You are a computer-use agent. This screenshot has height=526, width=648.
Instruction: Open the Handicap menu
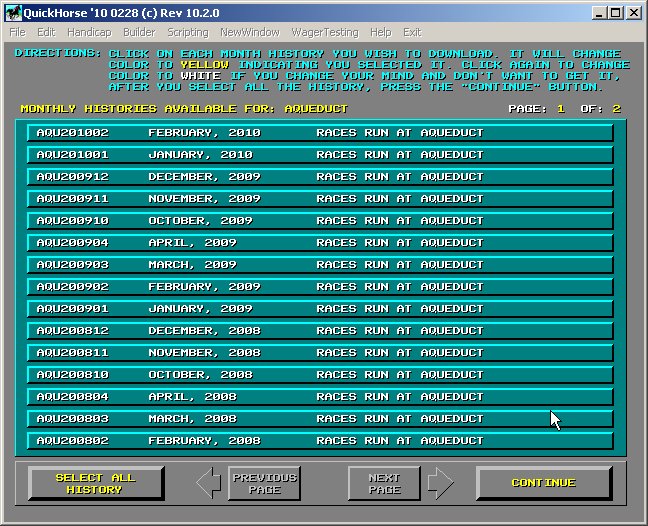[x=88, y=33]
